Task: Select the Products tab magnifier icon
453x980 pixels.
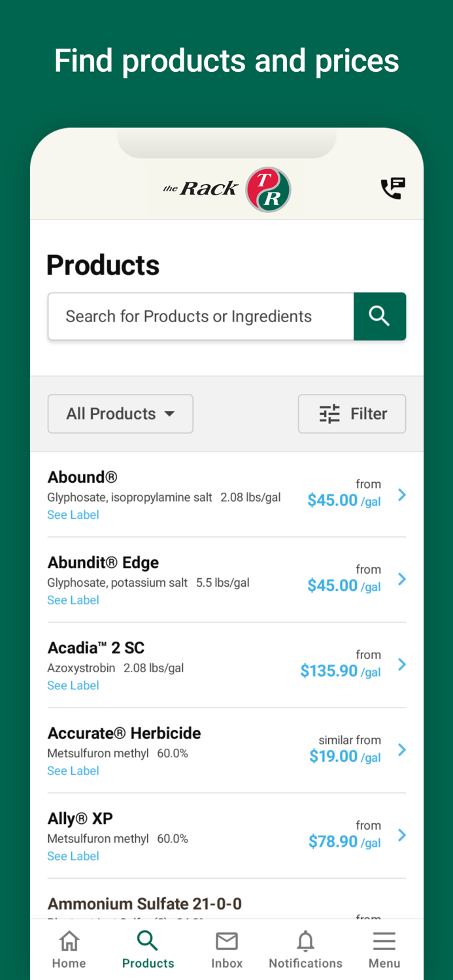Action: pyautogui.click(x=148, y=941)
